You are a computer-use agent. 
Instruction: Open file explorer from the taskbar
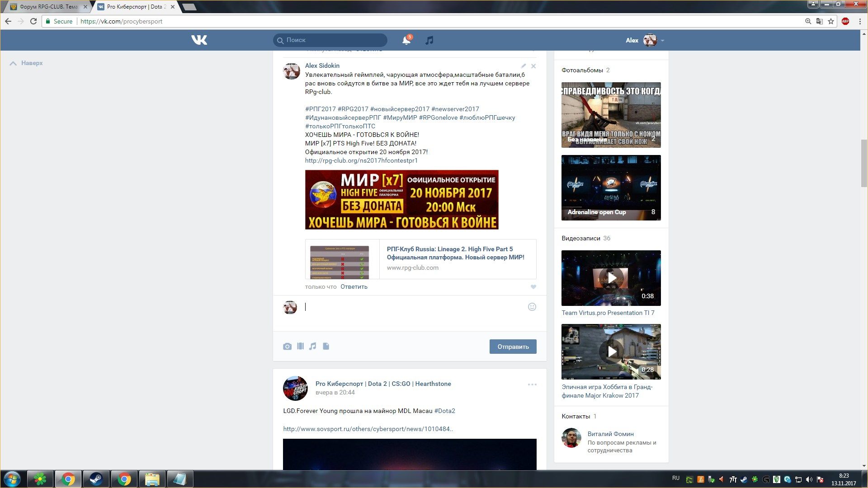coord(152,479)
